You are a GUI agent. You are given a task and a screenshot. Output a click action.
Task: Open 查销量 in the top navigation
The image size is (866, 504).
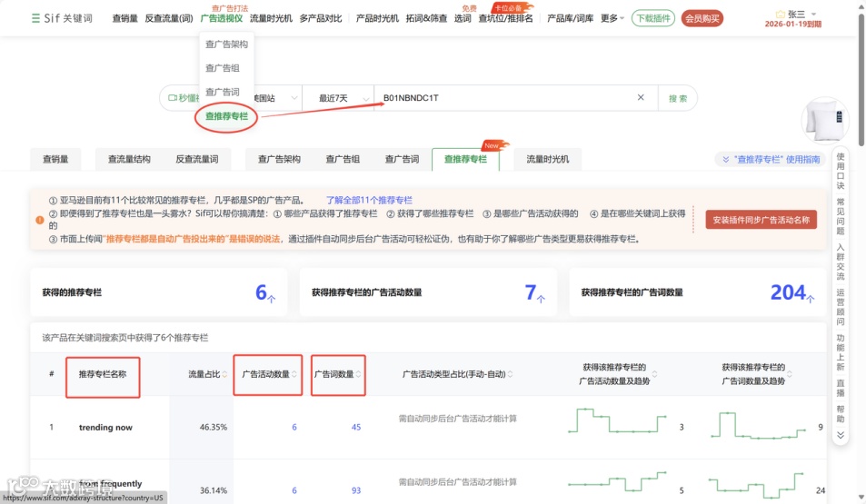[124, 18]
